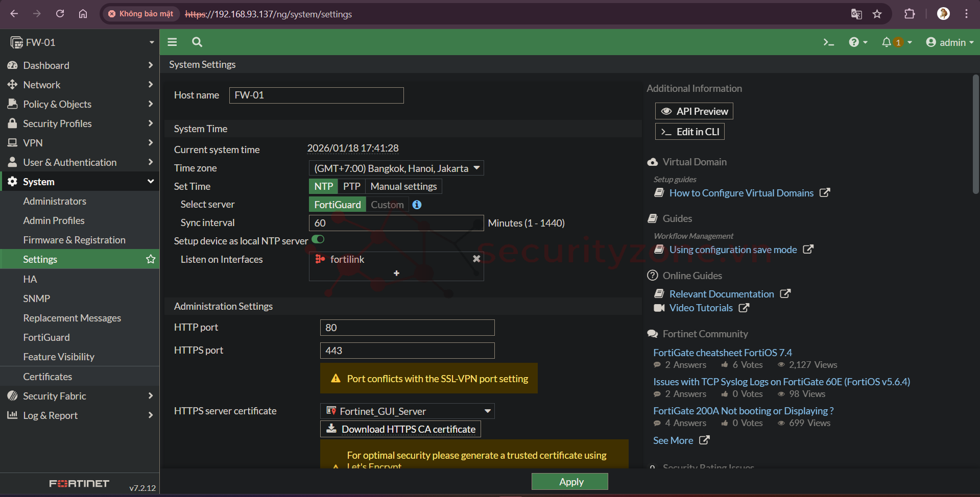
Task: Remove fortilink interface with X icon
Action: point(476,259)
